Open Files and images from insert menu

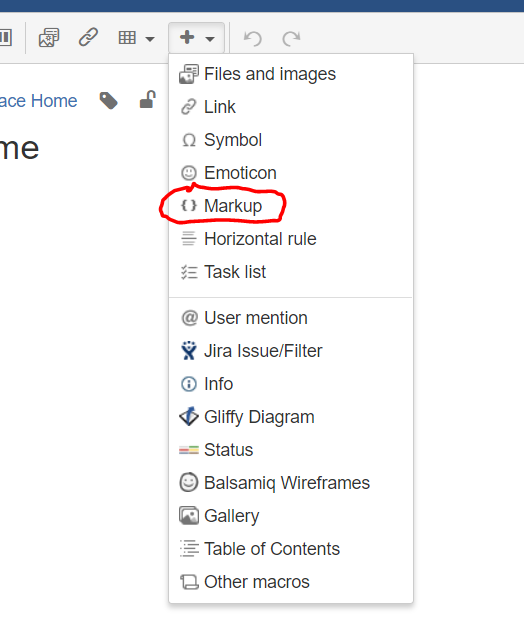click(x=291, y=74)
